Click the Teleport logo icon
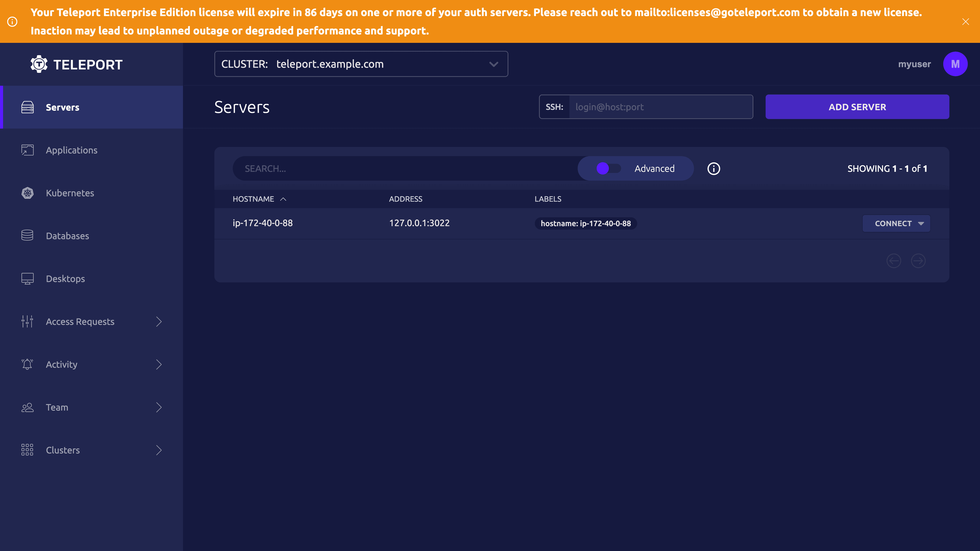The image size is (980, 551). coord(38,64)
